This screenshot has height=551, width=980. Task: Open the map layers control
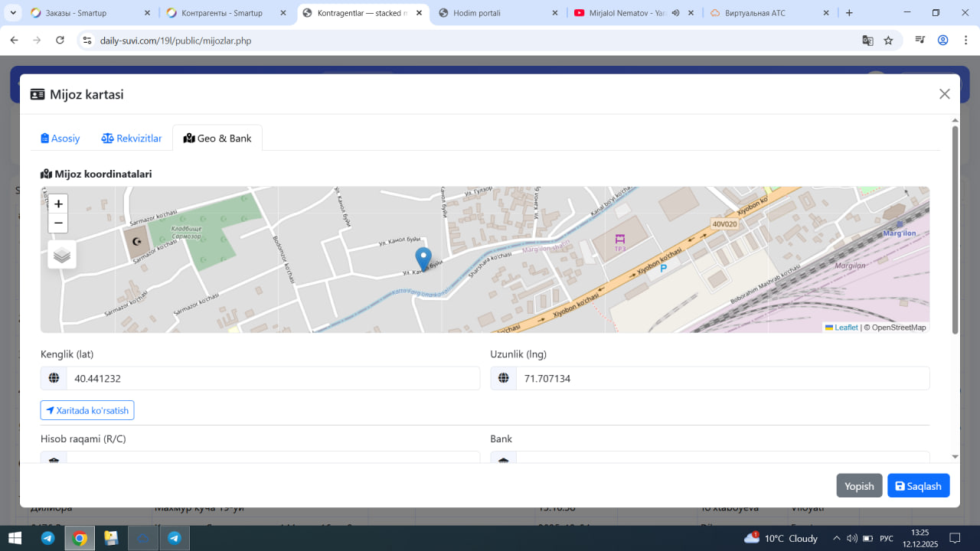pos(62,255)
